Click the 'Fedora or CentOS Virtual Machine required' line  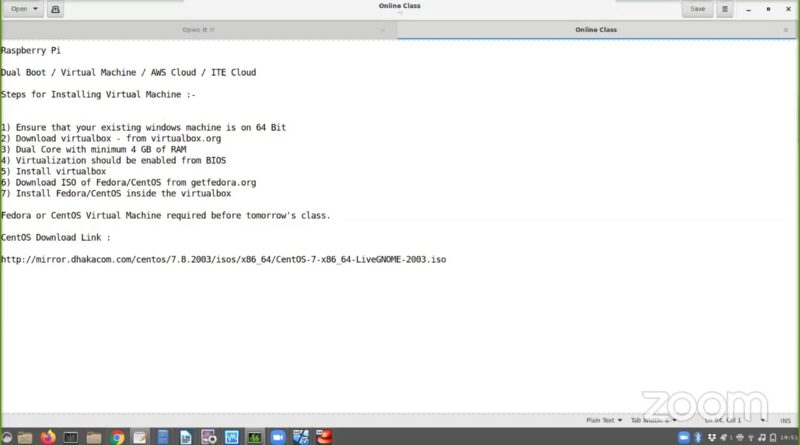pyautogui.click(x=166, y=215)
